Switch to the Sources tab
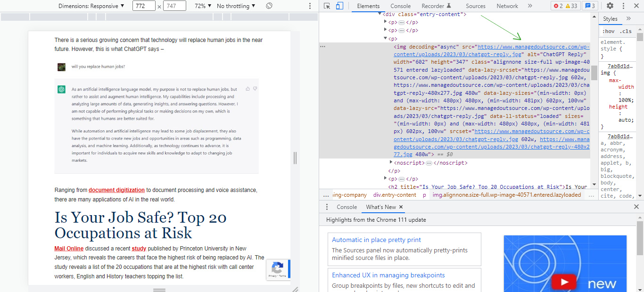 click(x=475, y=6)
